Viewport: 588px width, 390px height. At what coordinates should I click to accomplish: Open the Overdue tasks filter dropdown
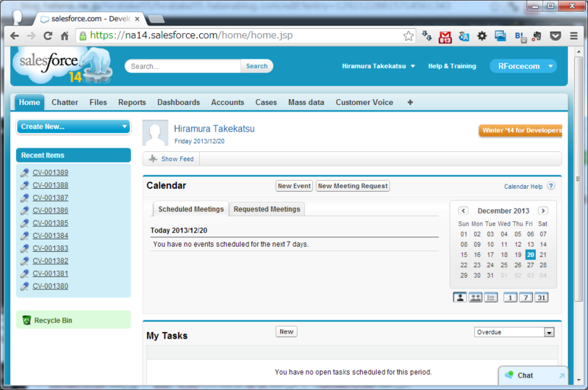pos(514,332)
